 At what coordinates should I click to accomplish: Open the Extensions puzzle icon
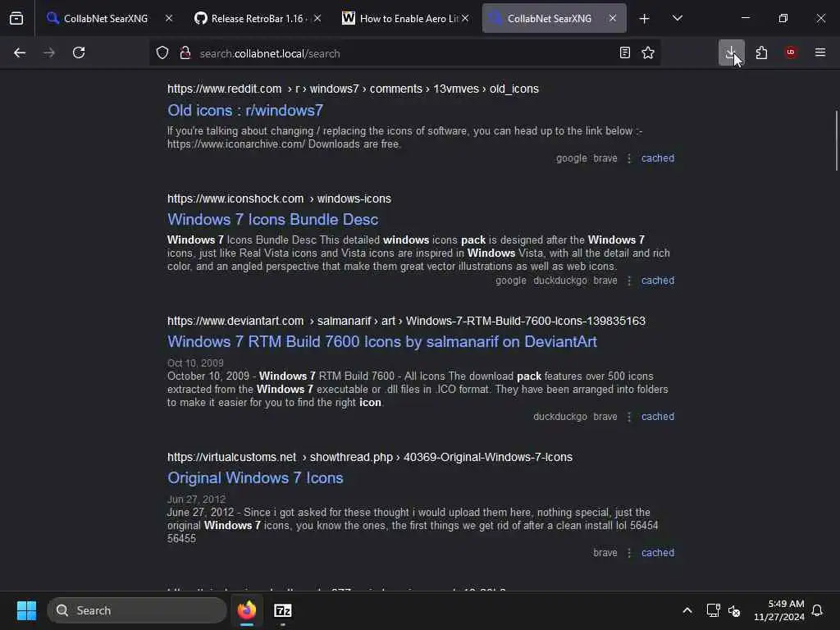coord(761,53)
